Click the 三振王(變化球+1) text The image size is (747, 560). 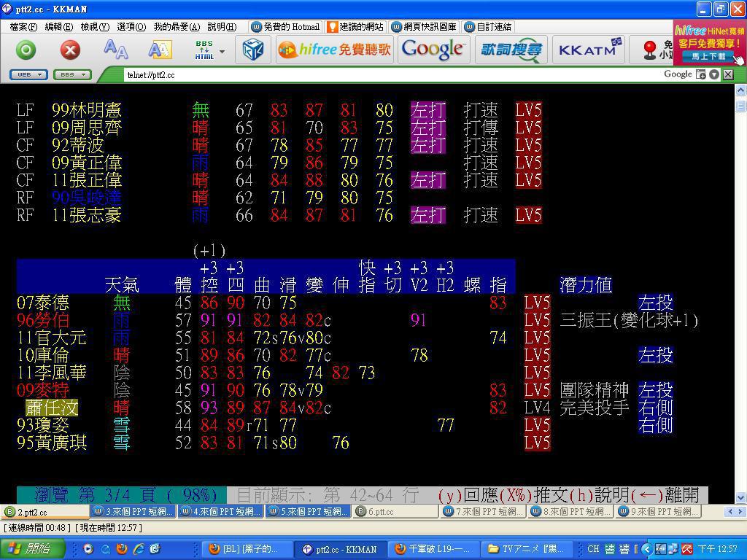click(x=629, y=320)
